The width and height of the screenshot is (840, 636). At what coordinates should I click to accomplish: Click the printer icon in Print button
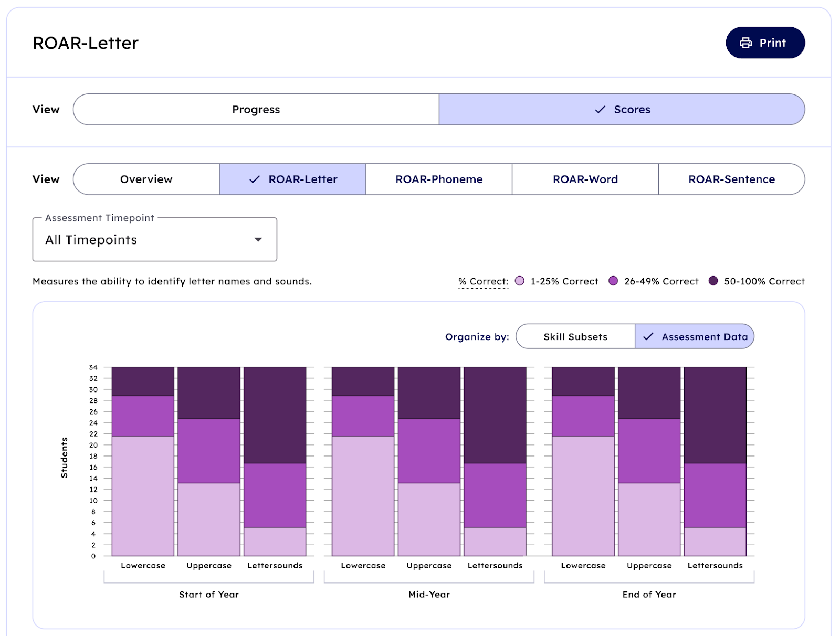(745, 43)
